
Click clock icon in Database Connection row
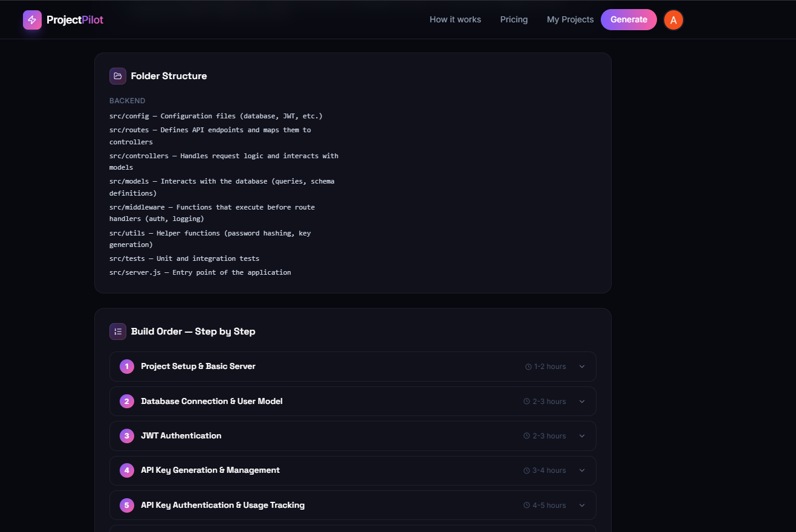(526, 402)
